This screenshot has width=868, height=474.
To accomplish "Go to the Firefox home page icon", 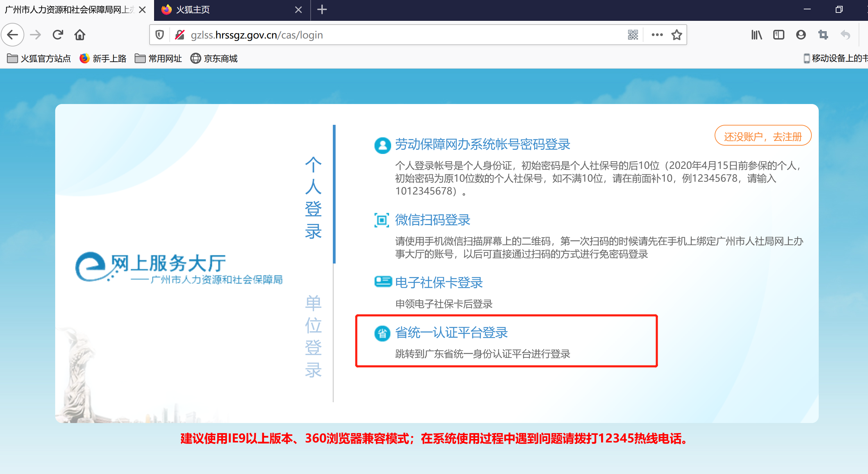I will [80, 35].
